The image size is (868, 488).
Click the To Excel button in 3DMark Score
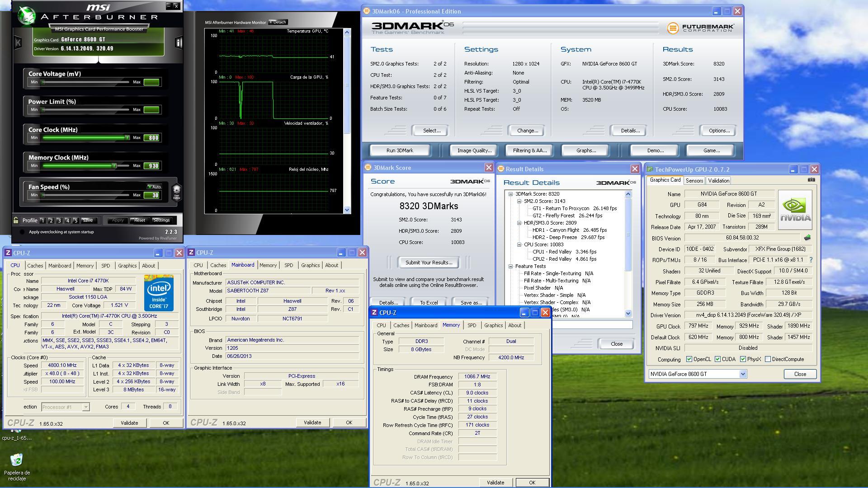pos(429,302)
